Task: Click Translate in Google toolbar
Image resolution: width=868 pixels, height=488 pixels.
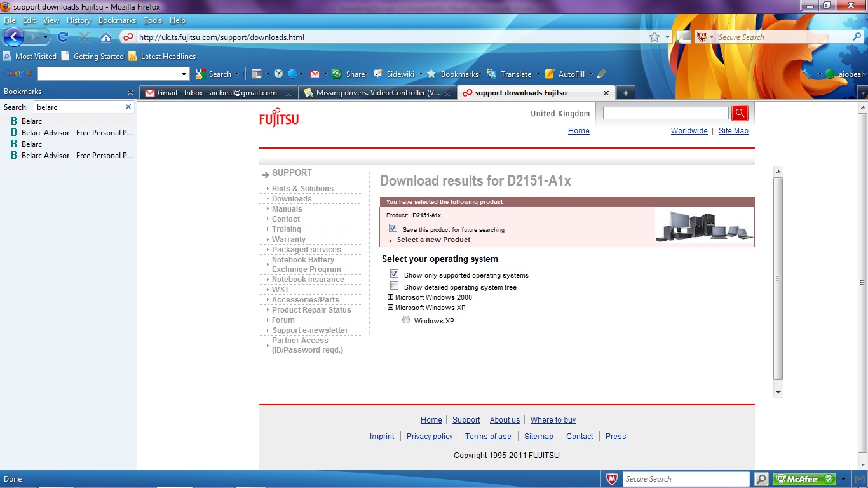Action: (509, 74)
